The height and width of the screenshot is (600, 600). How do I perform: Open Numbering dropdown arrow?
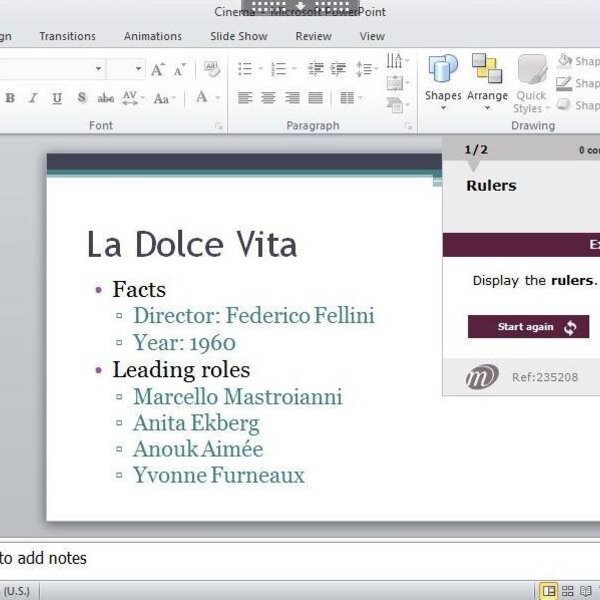[294, 69]
